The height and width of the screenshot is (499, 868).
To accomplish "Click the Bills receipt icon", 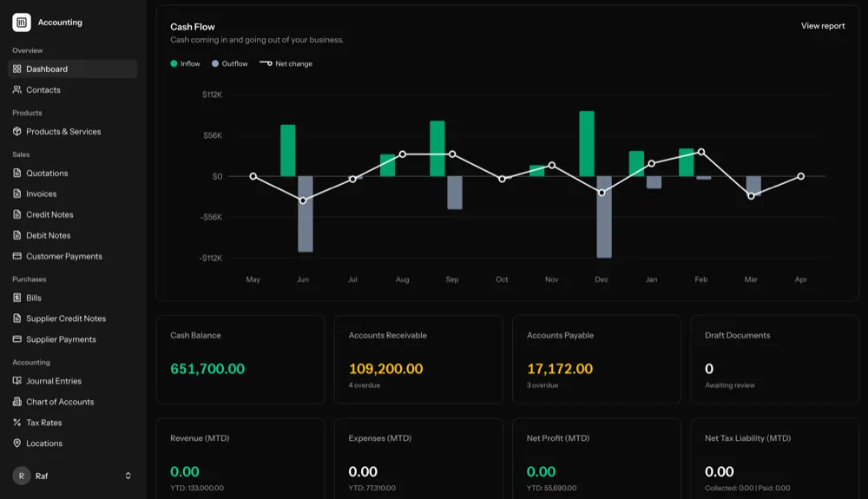I will click(x=17, y=298).
